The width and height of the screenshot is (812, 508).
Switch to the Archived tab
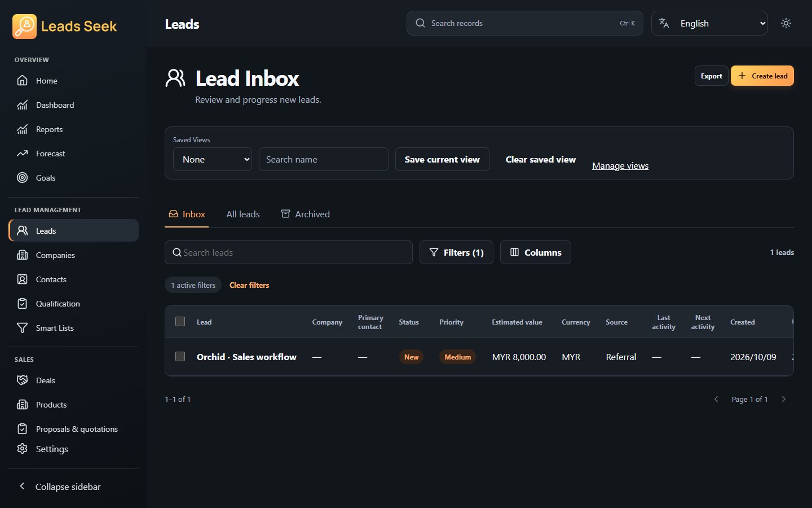click(305, 214)
